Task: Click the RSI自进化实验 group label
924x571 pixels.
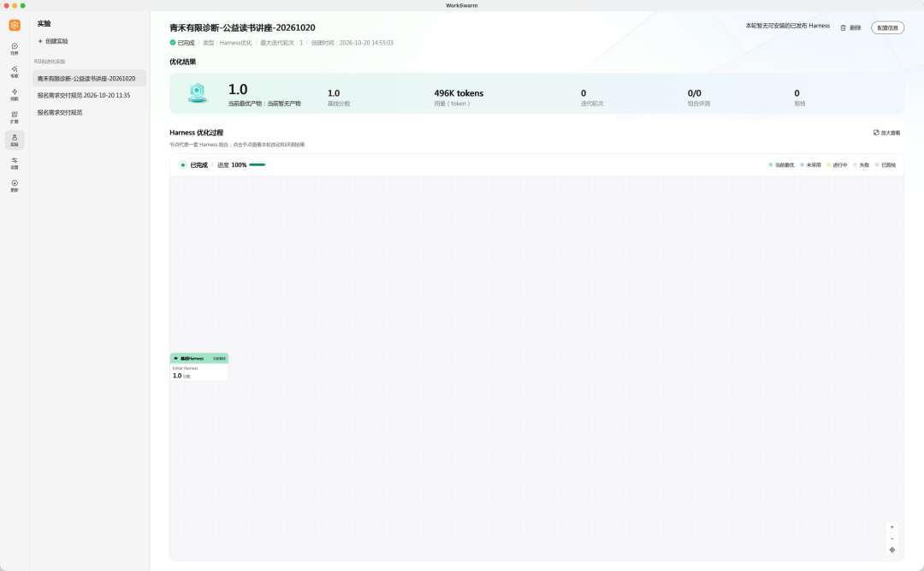Action: click(x=50, y=62)
